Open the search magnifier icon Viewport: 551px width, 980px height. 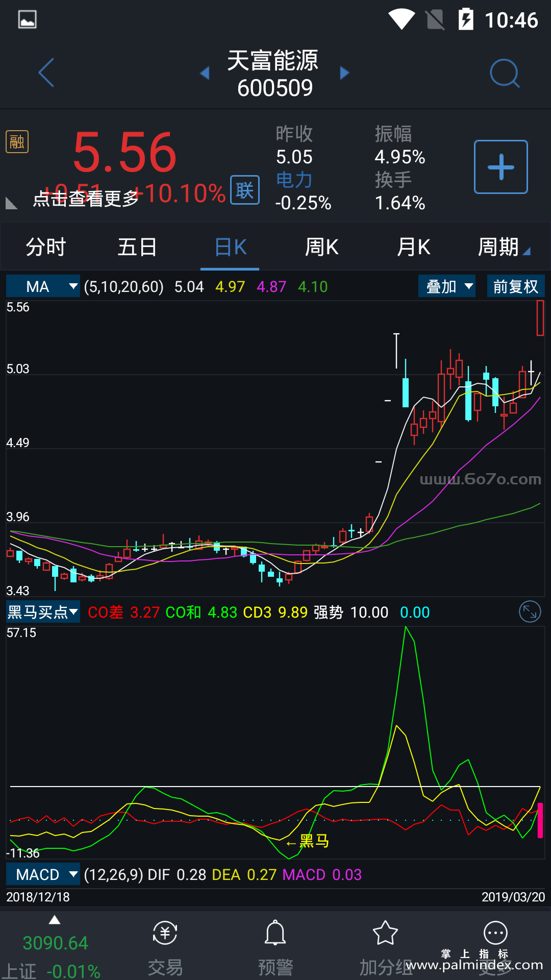(x=505, y=73)
